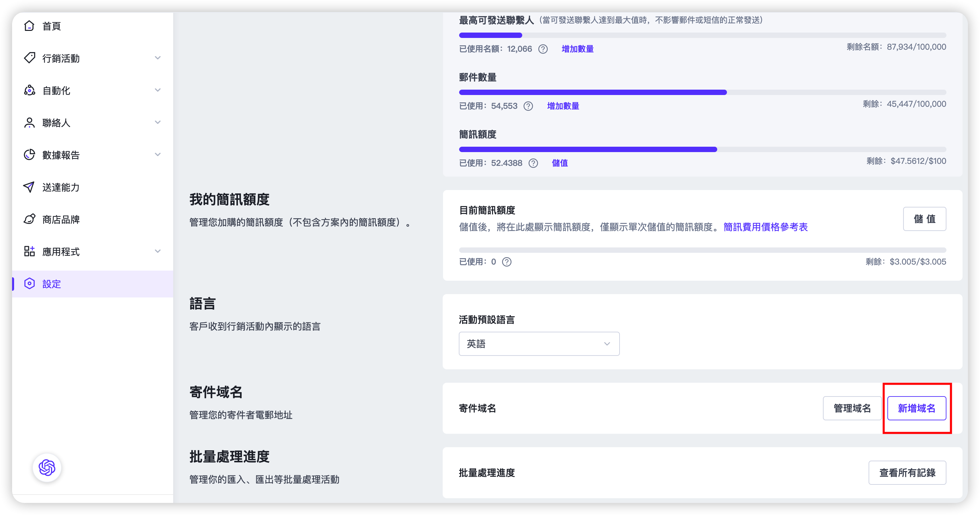Select the 行銷活動 tag icon
The height and width of the screenshot is (515, 980).
coord(30,58)
